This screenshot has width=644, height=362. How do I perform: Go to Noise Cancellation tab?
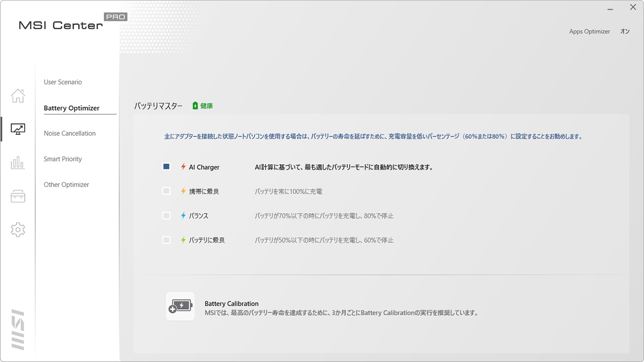pos(69,133)
